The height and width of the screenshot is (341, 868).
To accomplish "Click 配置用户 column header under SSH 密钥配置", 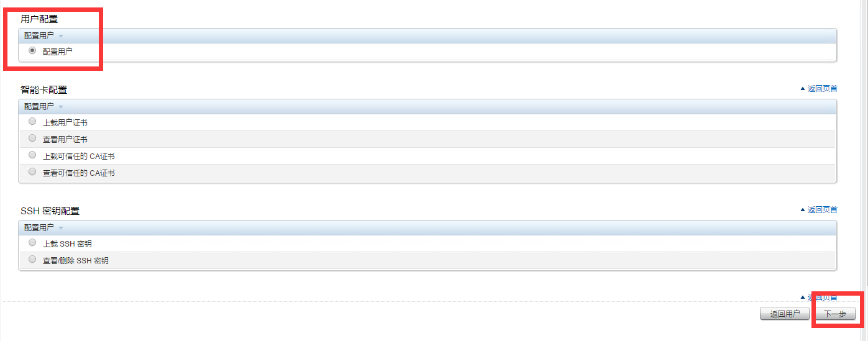I will pyautogui.click(x=39, y=228).
